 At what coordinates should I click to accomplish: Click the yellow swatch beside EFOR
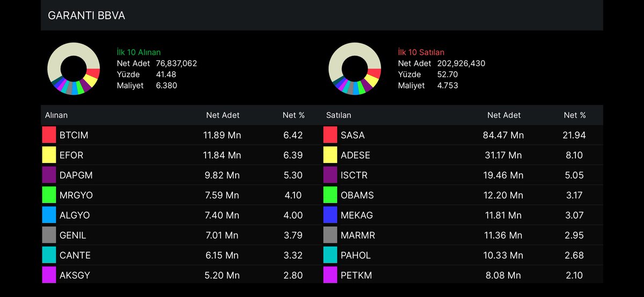[x=49, y=155]
